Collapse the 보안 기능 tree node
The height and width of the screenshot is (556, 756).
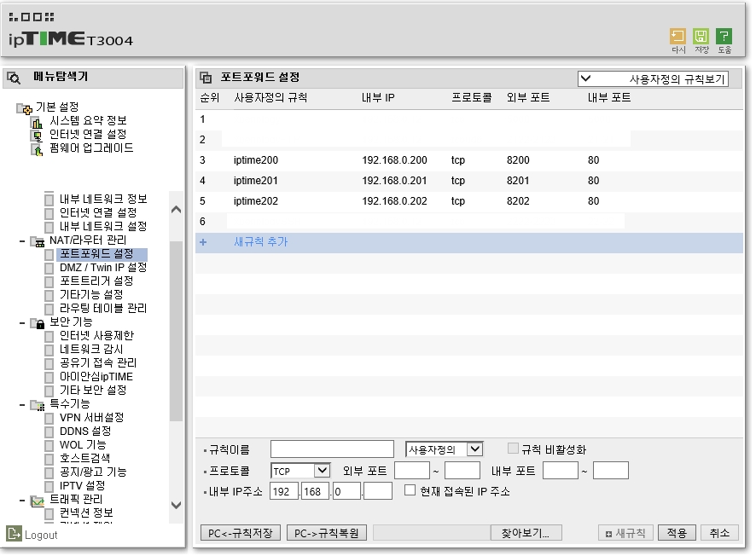point(21,323)
